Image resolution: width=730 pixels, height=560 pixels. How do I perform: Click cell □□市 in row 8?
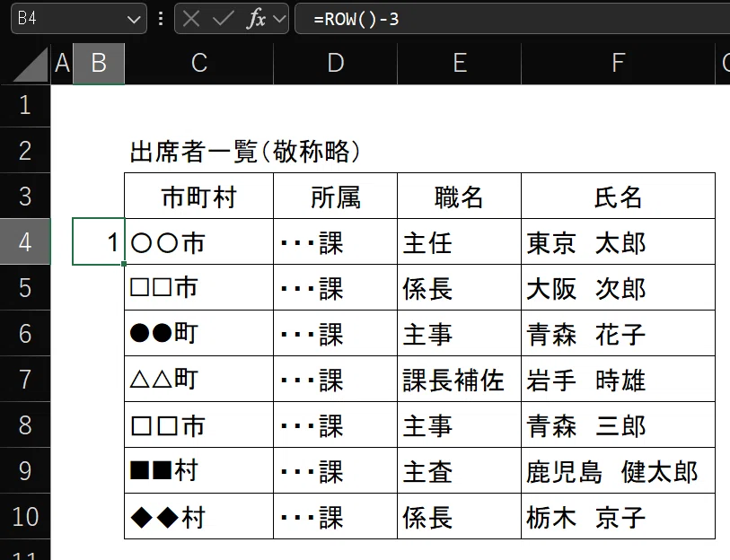(x=198, y=424)
